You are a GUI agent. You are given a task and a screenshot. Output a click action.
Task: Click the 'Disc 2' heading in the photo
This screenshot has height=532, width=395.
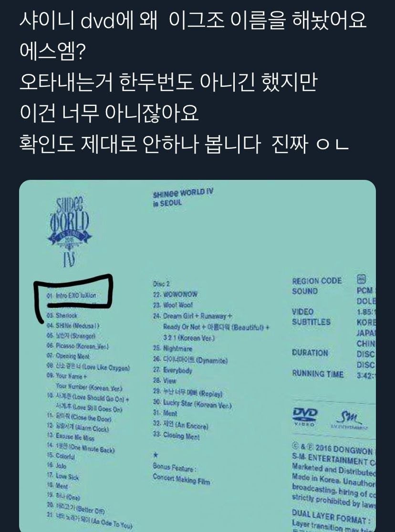(161, 283)
